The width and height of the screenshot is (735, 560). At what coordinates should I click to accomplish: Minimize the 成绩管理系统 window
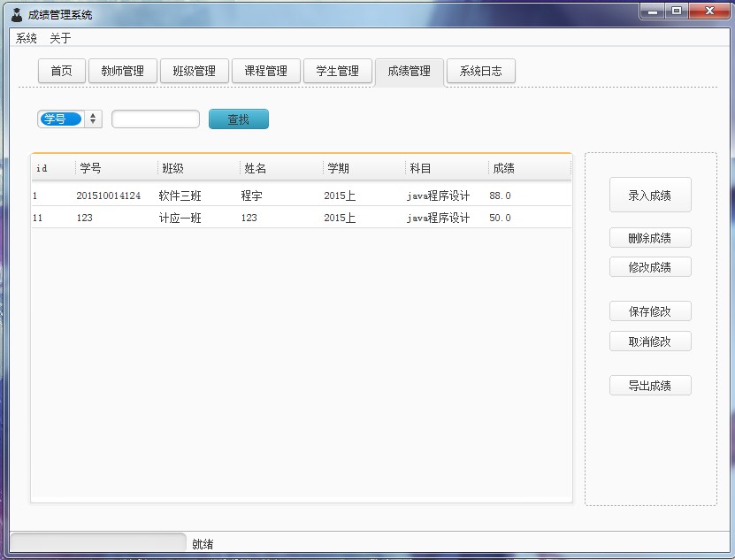tap(653, 12)
